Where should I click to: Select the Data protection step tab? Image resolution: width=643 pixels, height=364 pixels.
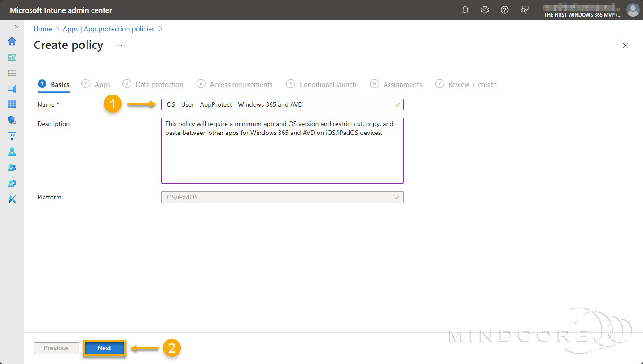point(153,84)
